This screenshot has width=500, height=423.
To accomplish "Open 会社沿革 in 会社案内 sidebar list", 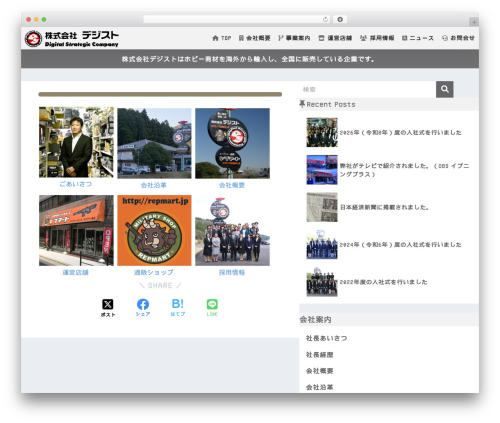I will [320, 387].
